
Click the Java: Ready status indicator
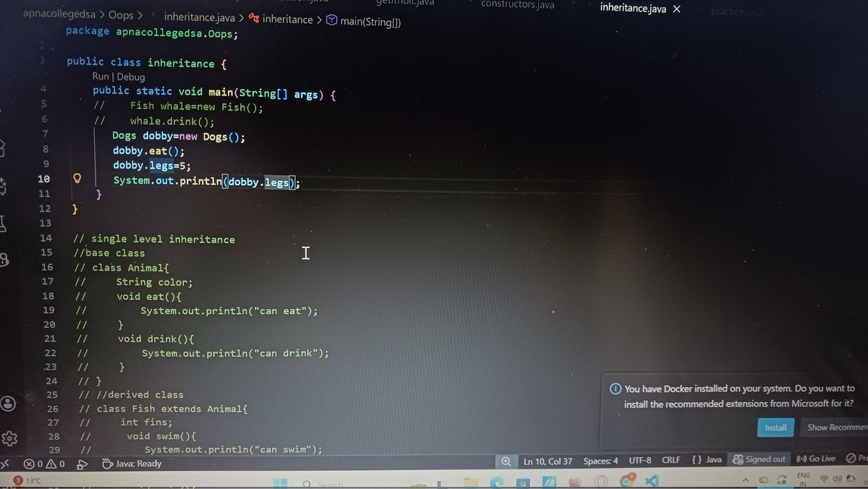coord(132,464)
